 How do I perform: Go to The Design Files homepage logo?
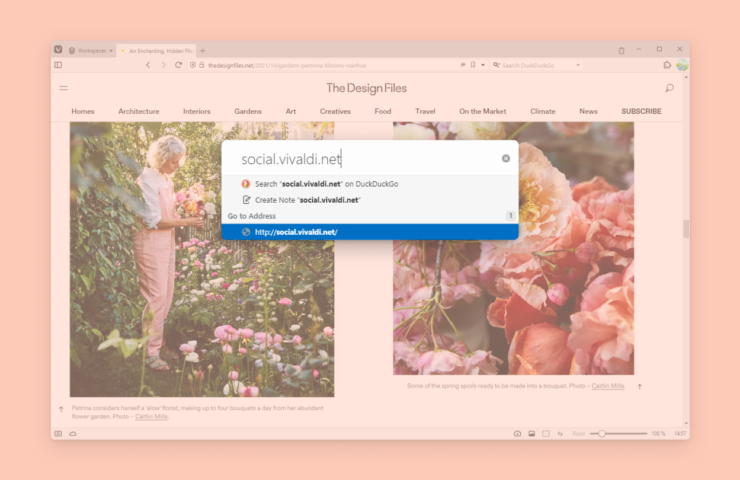click(x=366, y=88)
